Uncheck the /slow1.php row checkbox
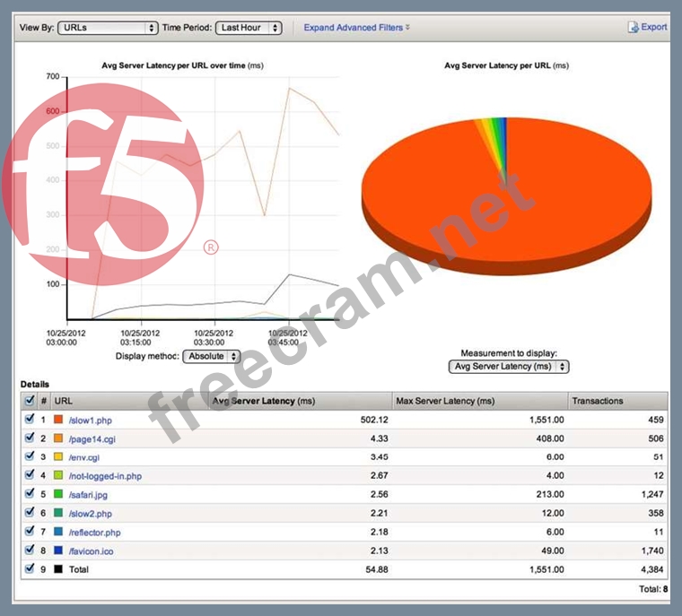682x616 pixels. pyautogui.click(x=30, y=419)
